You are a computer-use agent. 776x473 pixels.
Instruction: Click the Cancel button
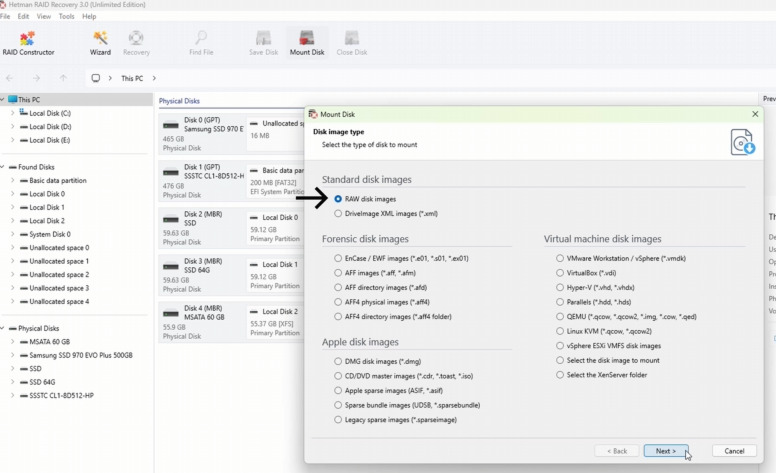[734, 451]
